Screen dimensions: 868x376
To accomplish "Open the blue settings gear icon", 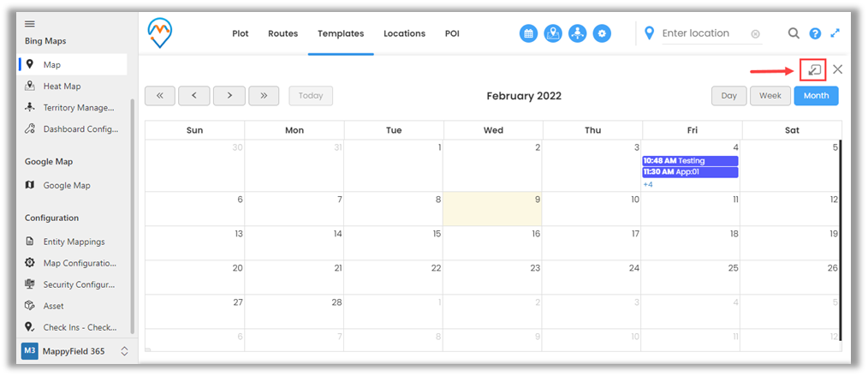I will pyautogui.click(x=603, y=33).
